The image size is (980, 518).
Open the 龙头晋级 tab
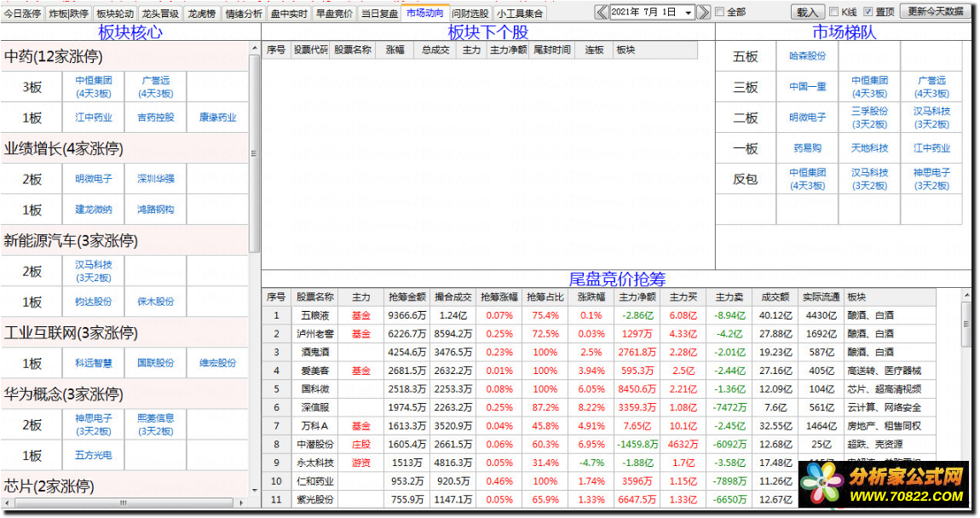click(160, 13)
